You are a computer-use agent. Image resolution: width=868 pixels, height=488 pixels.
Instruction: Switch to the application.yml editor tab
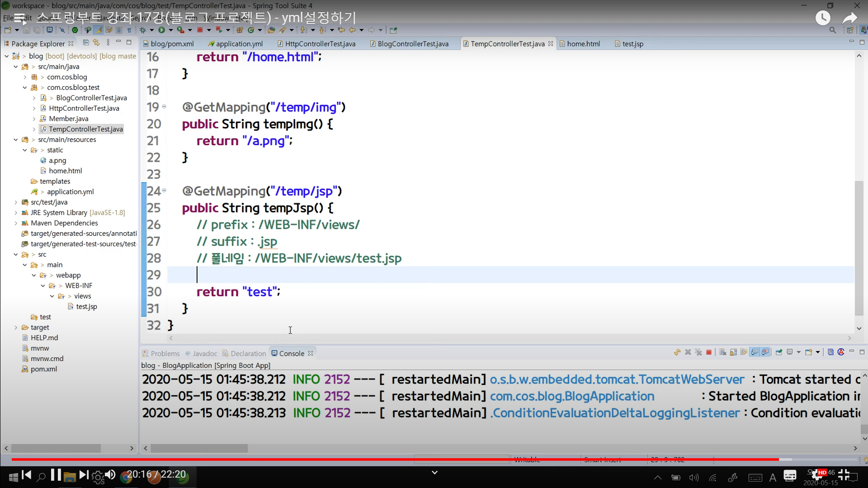pos(239,44)
